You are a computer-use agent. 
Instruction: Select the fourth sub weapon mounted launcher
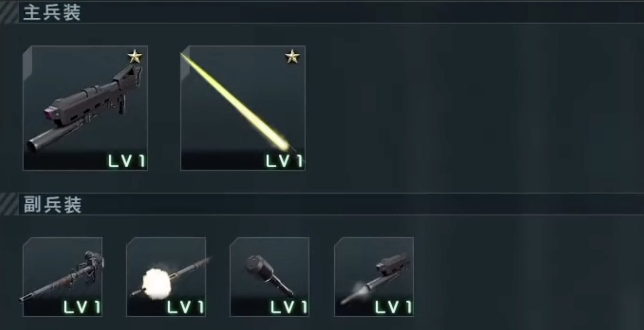coord(374,277)
